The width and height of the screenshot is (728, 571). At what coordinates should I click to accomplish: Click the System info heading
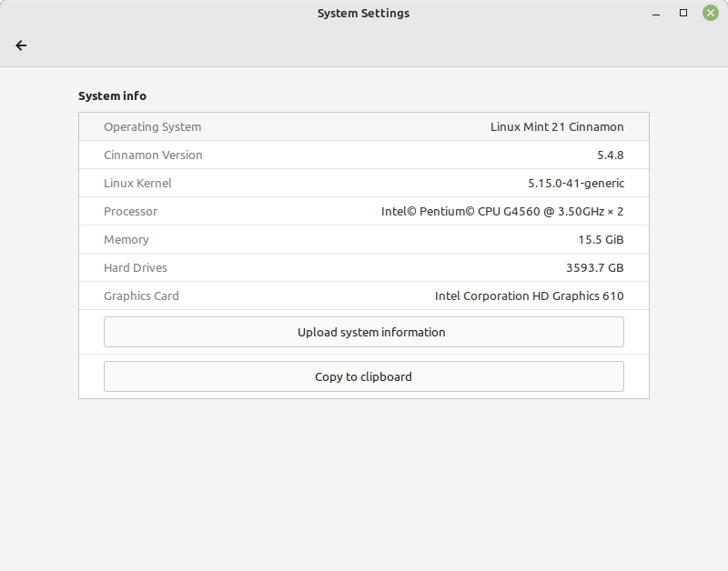click(112, 95)
